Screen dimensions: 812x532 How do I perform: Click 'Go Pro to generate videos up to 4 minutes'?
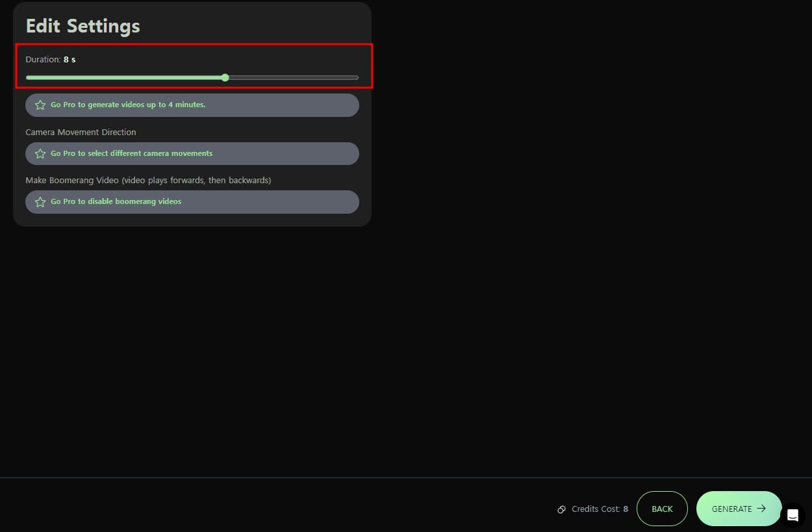[x=192, y=105]
